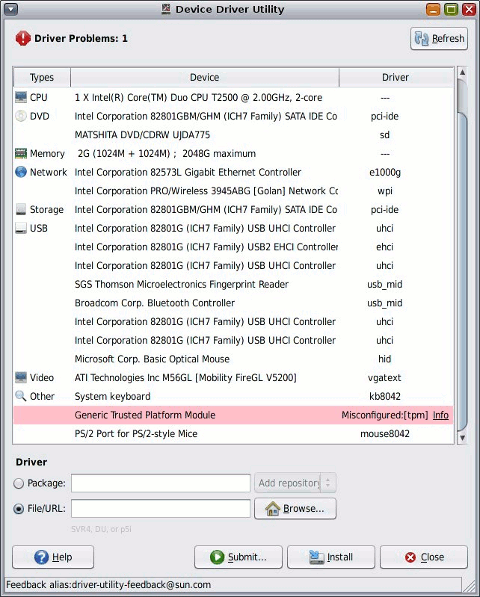Select the Package radio button
The width and height of the screenshot is (480, 597).
[x=19, y=483]
